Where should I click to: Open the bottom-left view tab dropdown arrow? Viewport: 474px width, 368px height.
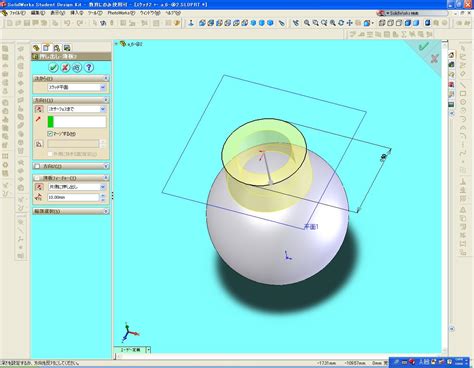(148, 350)
